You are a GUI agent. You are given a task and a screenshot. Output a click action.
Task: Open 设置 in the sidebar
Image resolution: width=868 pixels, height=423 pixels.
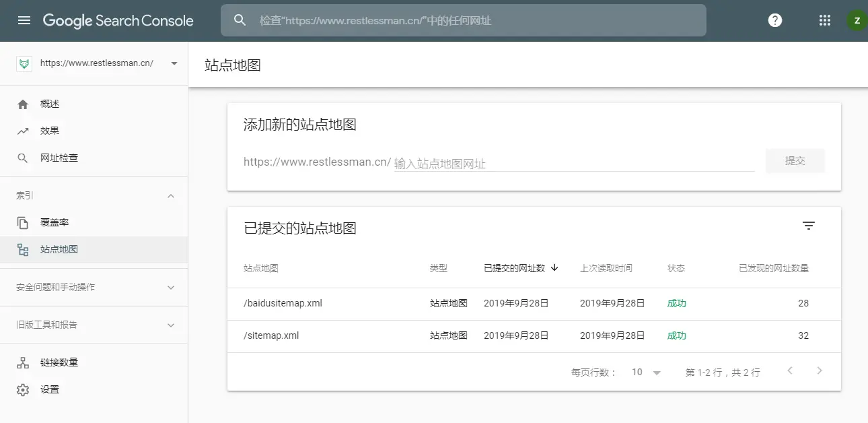point(94,390)
